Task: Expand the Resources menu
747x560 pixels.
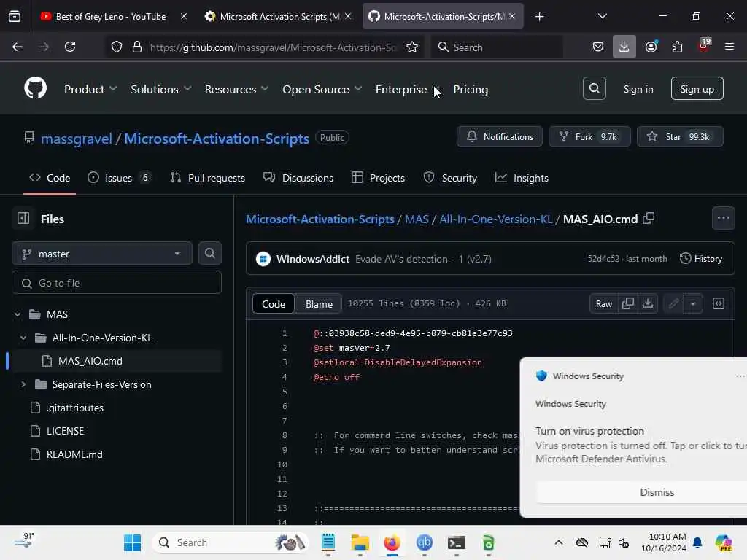Action: coord(236,89)
